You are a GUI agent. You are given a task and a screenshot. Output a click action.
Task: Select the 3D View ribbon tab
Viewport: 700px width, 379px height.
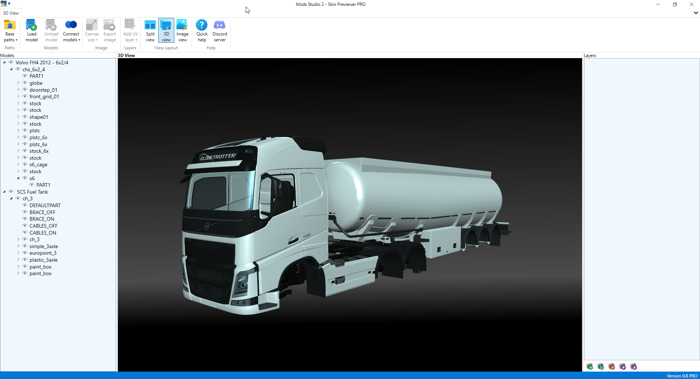coord(11,13)
